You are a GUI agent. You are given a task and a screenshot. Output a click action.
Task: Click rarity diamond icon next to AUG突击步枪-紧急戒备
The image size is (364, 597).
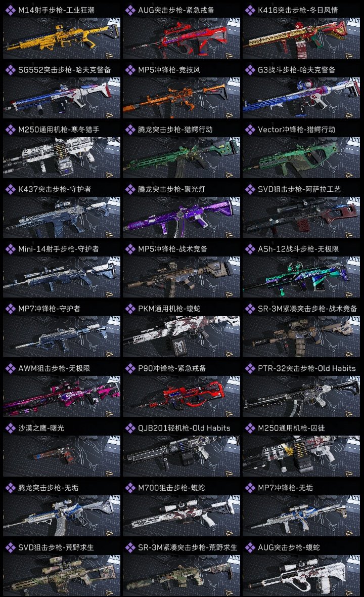(130, 10)
